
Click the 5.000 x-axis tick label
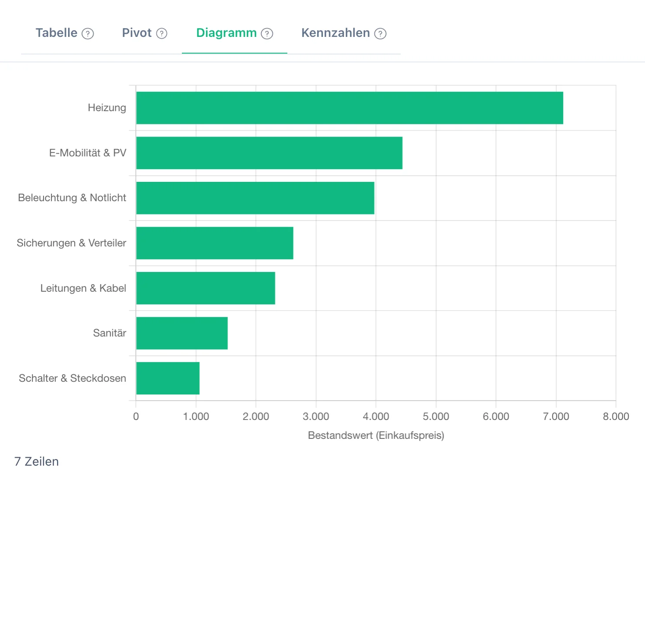(x=436, y=416)
